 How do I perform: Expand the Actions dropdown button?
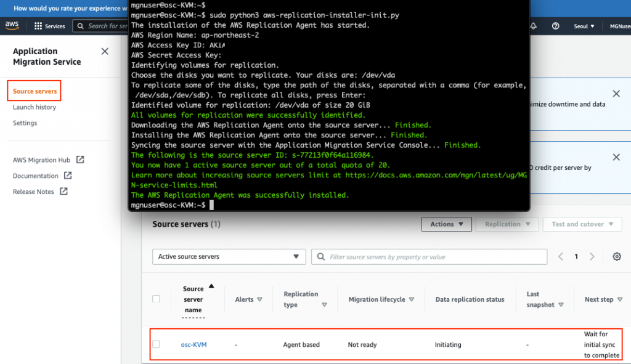click(447, 224)
